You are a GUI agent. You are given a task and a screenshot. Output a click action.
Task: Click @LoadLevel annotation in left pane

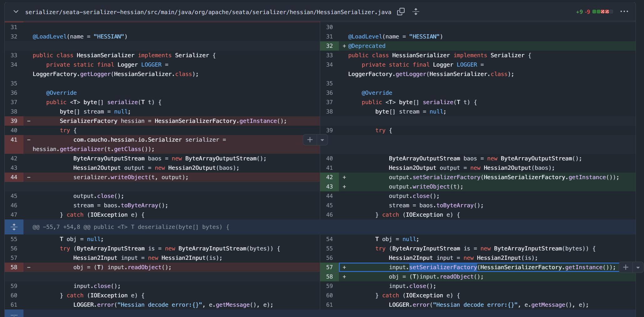click(x=80, y=37)
